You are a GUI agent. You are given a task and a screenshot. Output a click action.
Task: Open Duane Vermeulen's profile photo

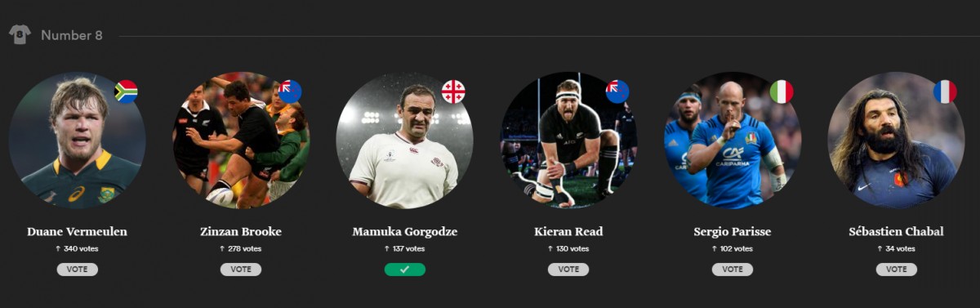coord(78,141)
